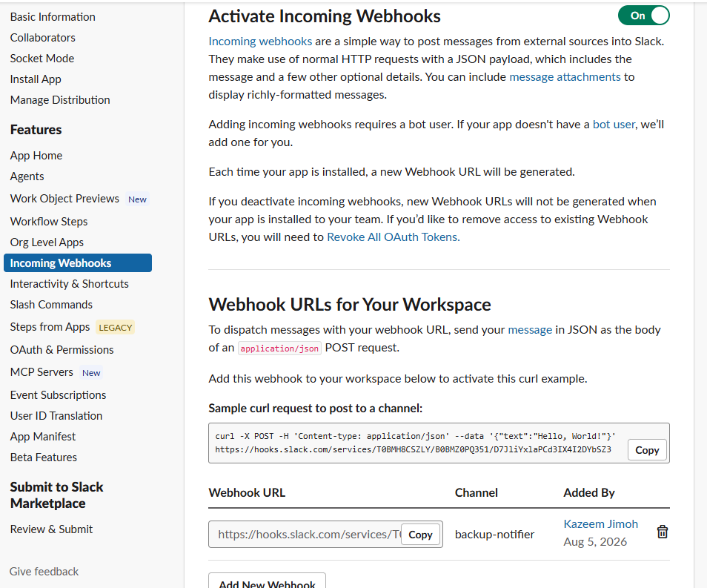
Task: Click the Webhook URL column header
Action: 247,493
